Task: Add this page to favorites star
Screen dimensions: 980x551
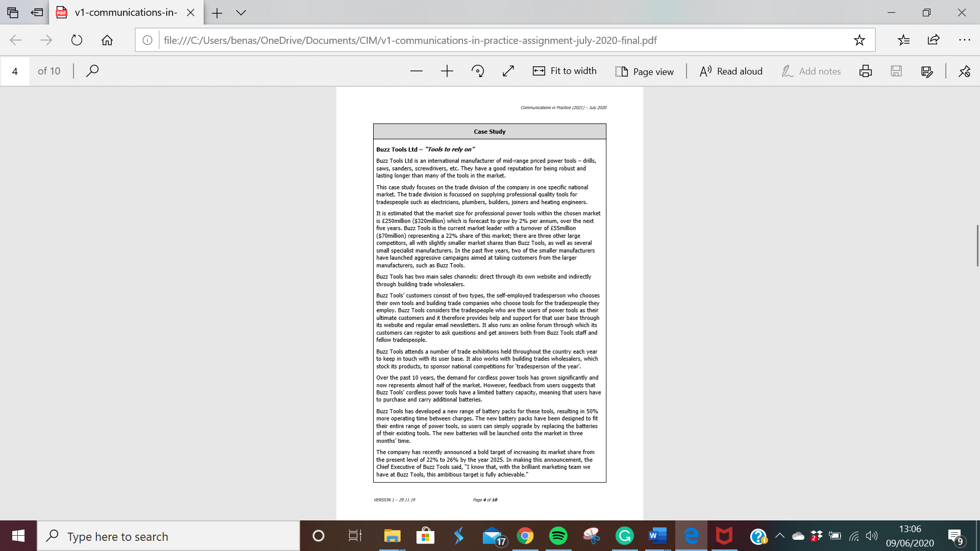Action: coord(860,40)
